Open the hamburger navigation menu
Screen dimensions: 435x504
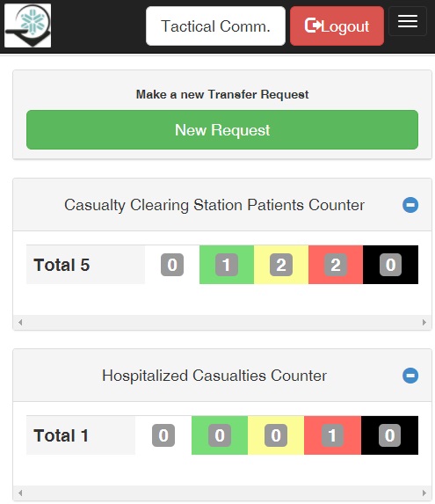[408, 21]
